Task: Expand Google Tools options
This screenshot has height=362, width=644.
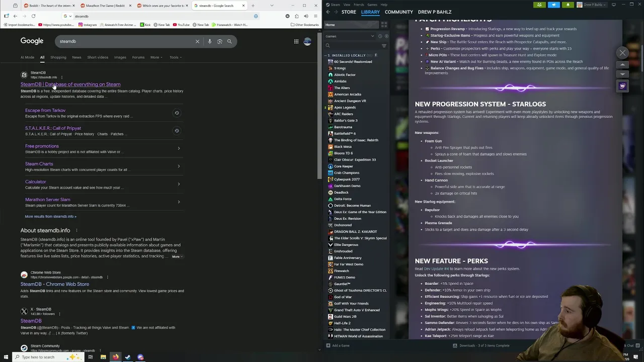Action: pyautogui.click(x=176, y=57)
